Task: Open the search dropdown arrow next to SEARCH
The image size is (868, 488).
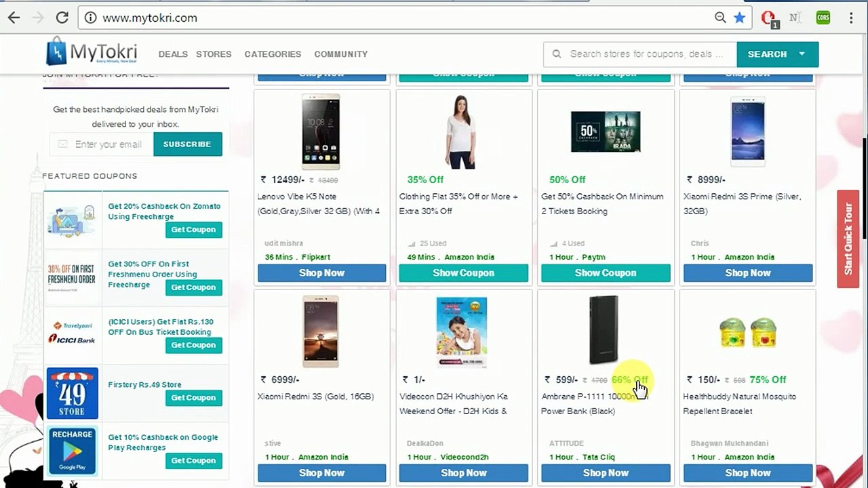Action: tap(802, 54)
